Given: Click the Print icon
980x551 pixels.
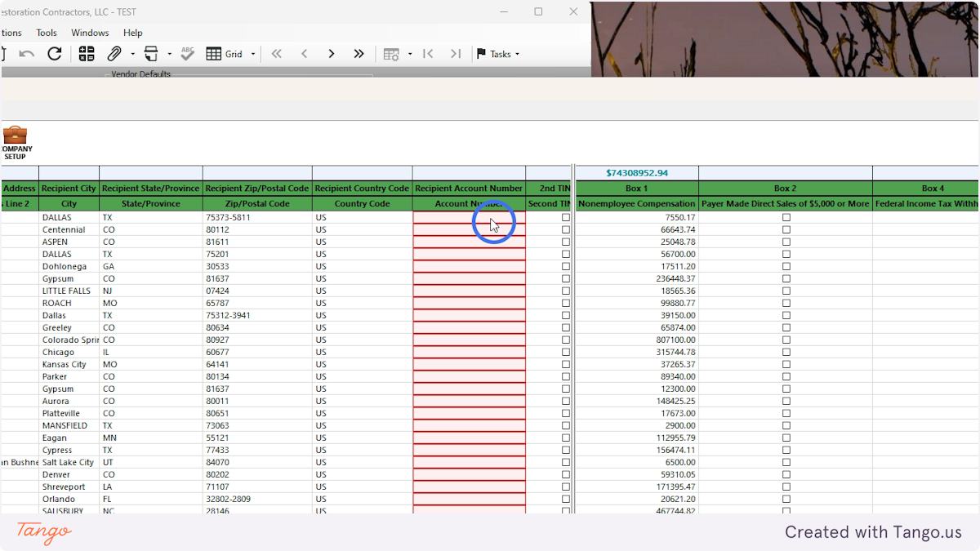Looking at the screenshot, I should [151, 54].
